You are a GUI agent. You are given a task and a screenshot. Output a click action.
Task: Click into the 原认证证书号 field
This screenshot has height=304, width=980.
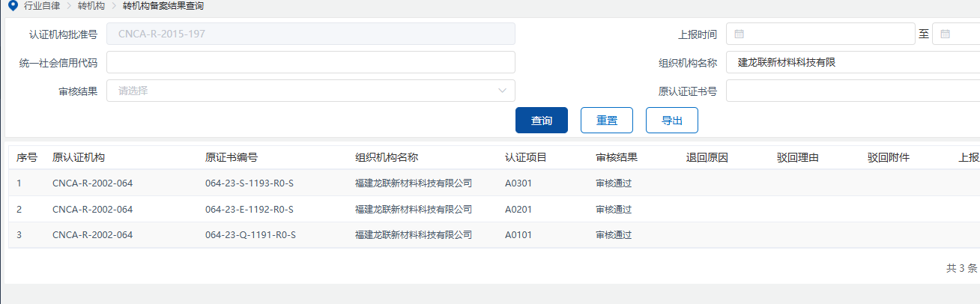(853, 91)
